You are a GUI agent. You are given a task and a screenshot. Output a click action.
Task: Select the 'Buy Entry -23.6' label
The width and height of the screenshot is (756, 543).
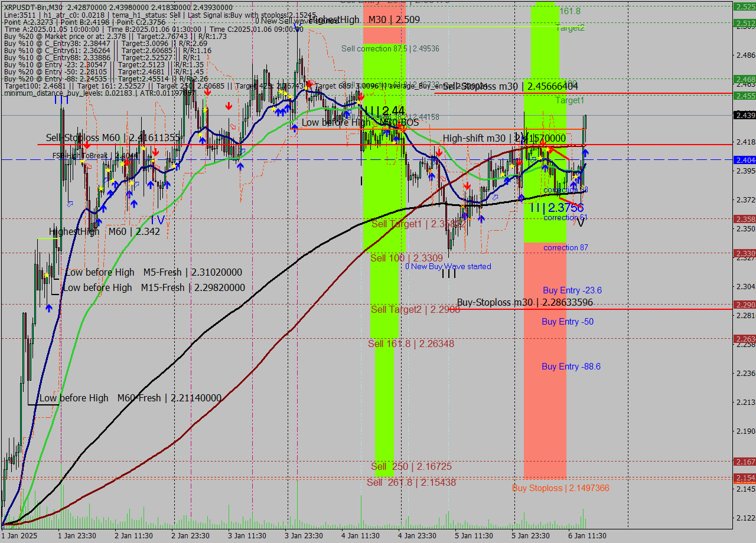(x=572, y=290)
